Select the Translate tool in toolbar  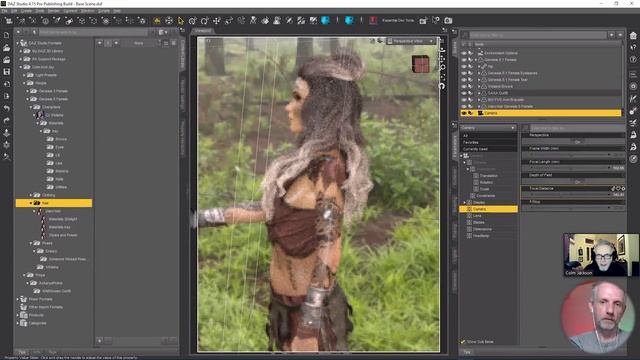click(217, 20)
